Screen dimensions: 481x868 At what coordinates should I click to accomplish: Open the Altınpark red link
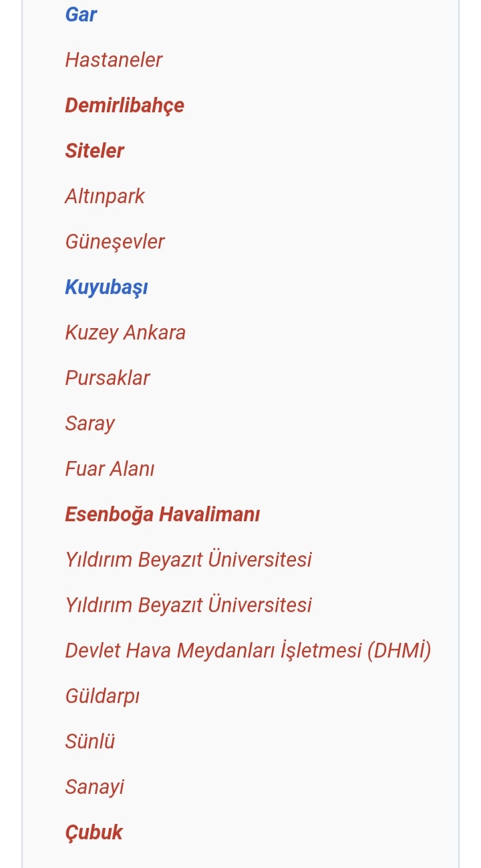pos(105,196)
